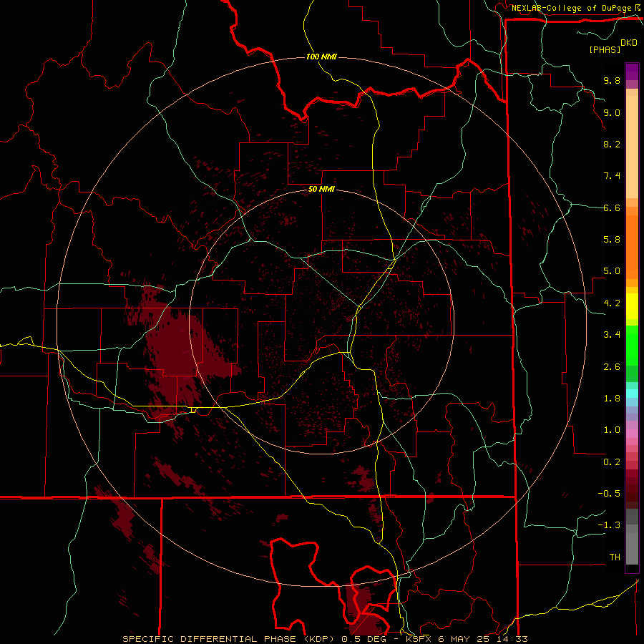Click the 1.0 scale value

tap(612, 430)
